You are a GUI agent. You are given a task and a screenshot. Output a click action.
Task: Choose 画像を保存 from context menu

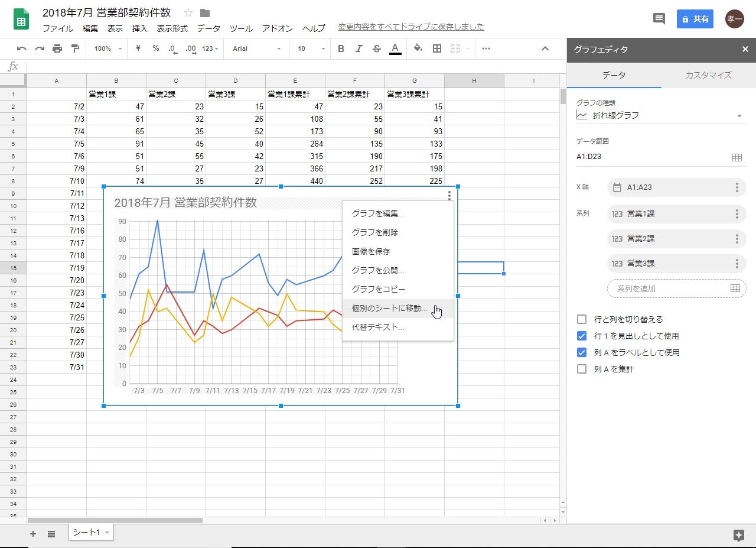tap(398, 251)
